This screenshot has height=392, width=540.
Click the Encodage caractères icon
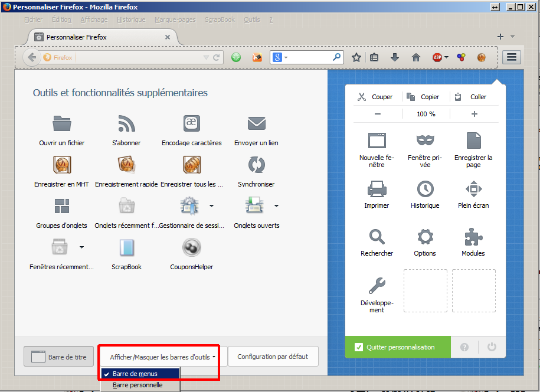[x=191, y=123]
